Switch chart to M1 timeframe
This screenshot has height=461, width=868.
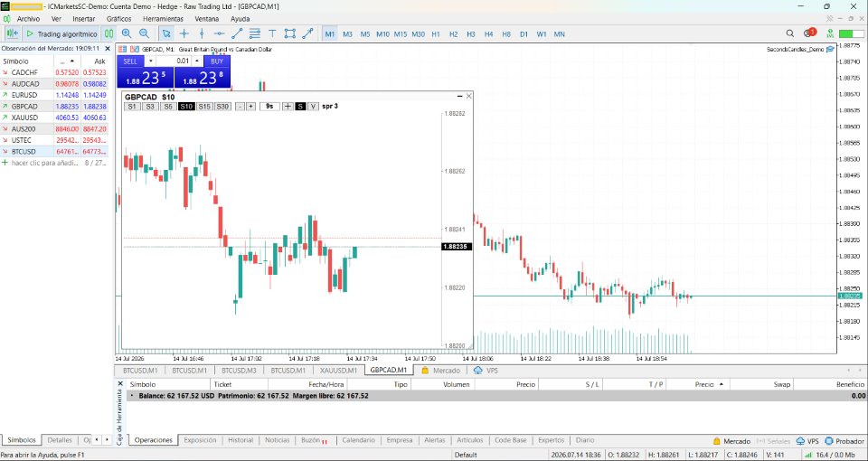(x=330, y=34)
